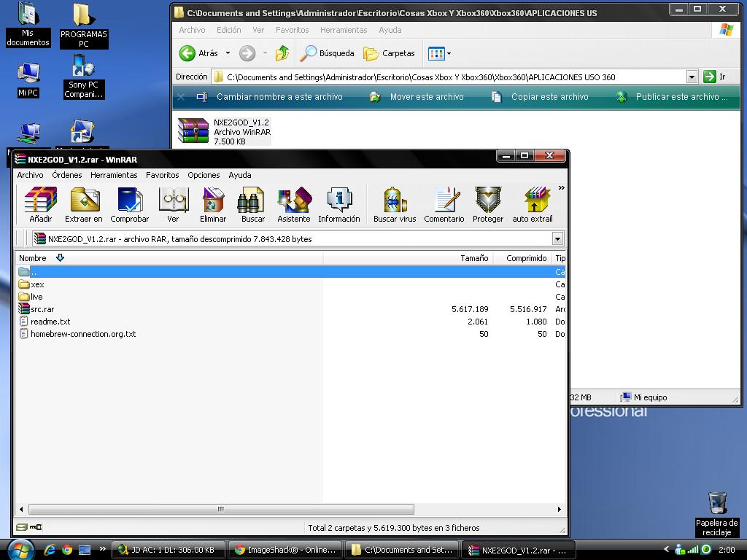Screen dimensions: 747x560
Task: Sort by the Tamaño column header
Action: click(x=473, y=258)
